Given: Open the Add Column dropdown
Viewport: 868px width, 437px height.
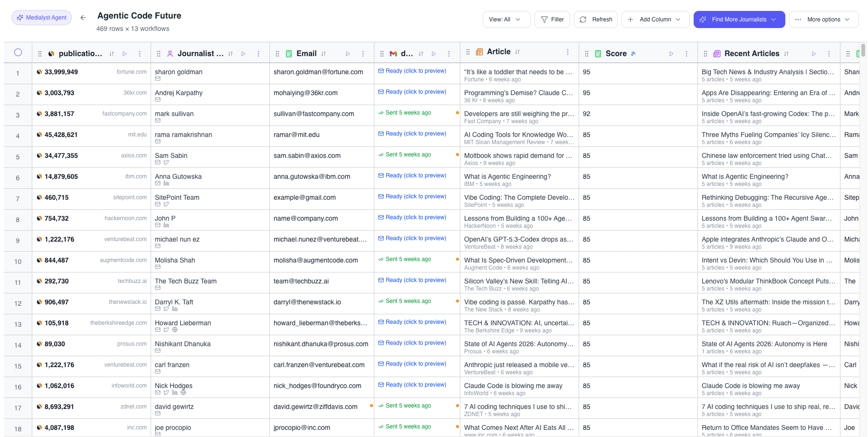Looking at the screenshot, I should pos(655,19).
